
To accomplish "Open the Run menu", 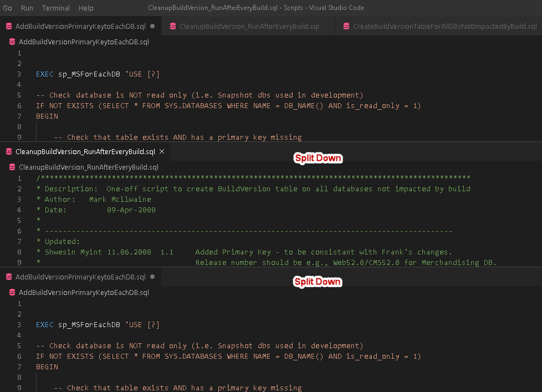I will [27, 8].
